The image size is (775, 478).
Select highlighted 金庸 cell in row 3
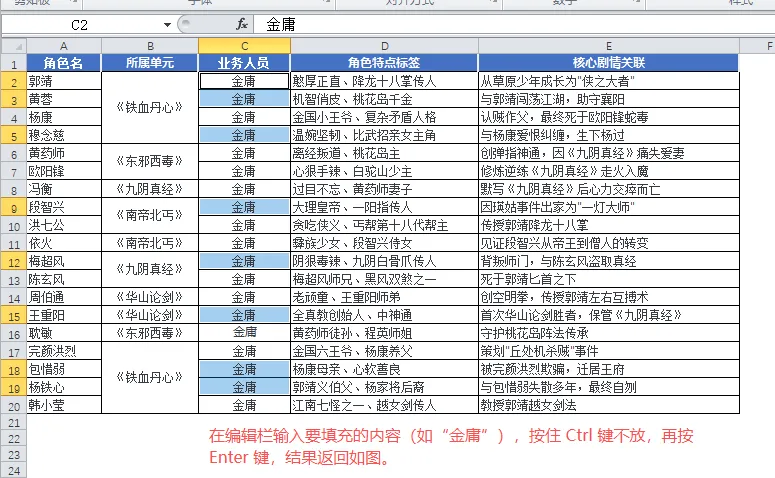tap(244, 99)
